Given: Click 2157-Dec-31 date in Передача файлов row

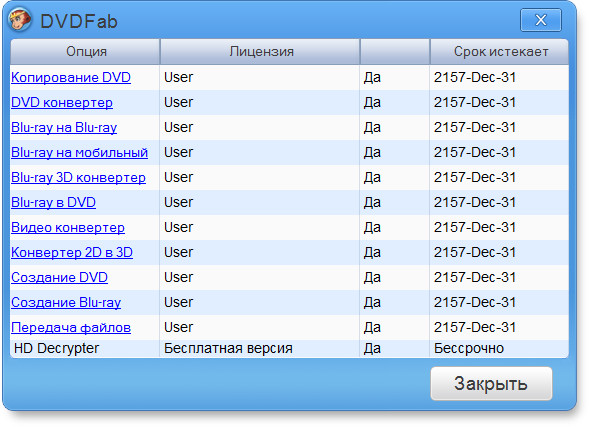Looking at the screenshot, I should point(475,327).
